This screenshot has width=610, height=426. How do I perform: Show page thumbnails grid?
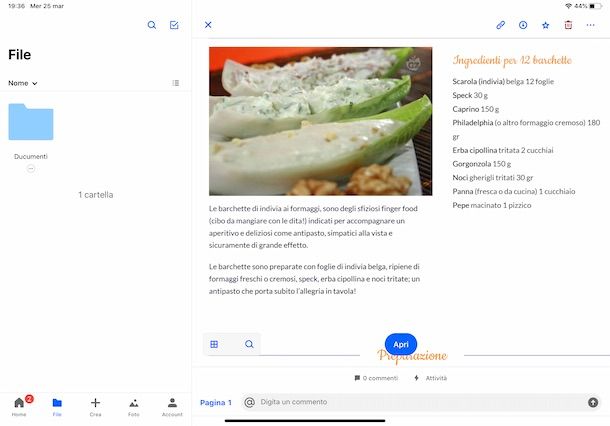[214, 344]
